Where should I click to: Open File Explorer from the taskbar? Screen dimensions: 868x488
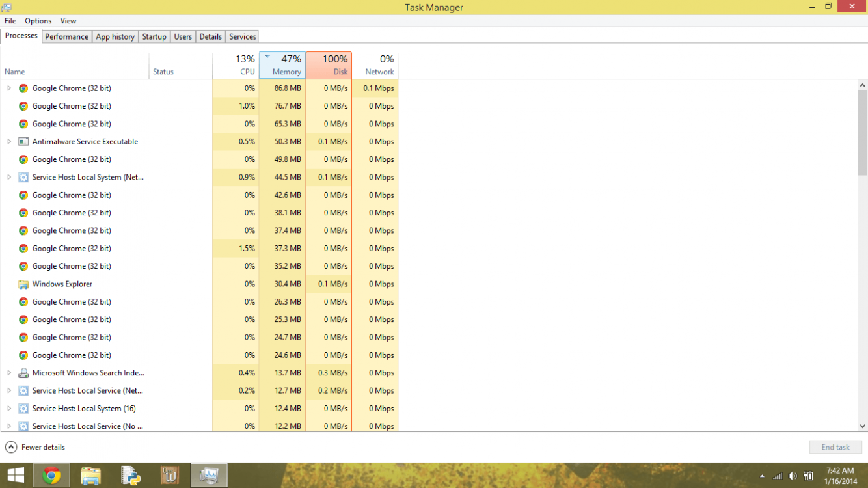[91, 476]
